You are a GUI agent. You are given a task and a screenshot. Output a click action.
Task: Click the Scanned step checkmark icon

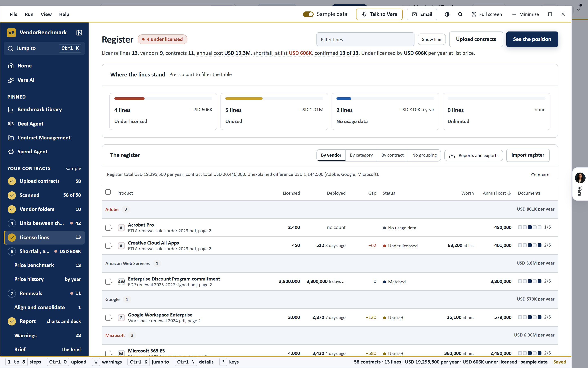[x=12, y=195]
